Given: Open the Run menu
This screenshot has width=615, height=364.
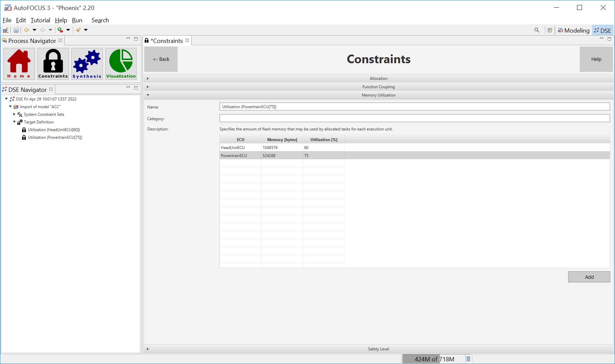Looking at the screenshot, I should (x=77, y=20).
